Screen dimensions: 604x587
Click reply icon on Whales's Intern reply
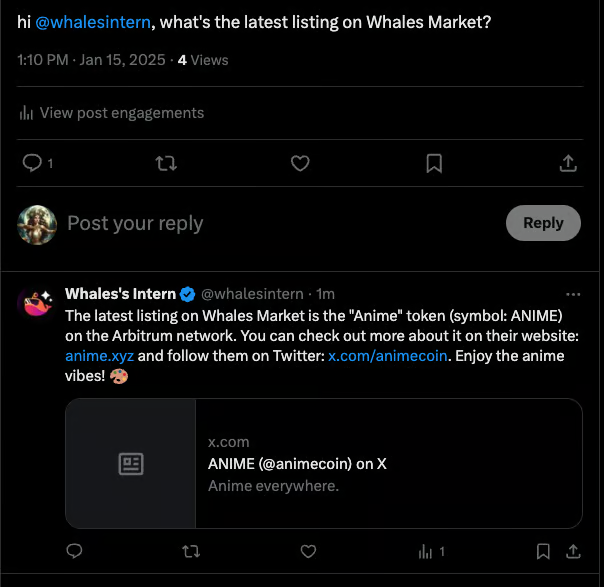(x=73, y=551)
